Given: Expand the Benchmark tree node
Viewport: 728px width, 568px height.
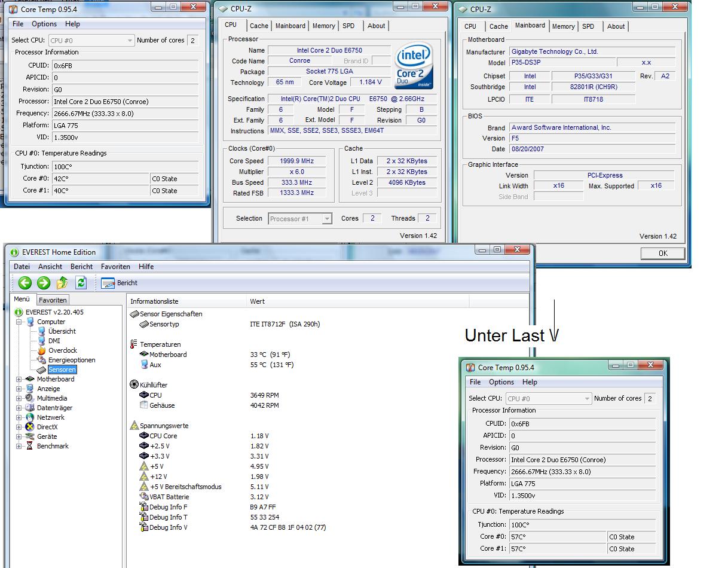Looking at the screenshot, I should coord(19,446).
